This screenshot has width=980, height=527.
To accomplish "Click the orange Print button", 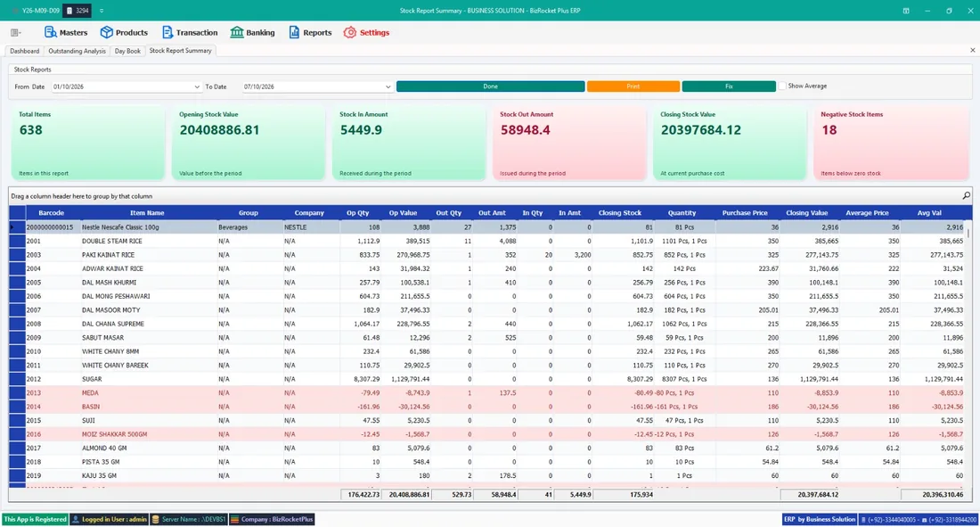I will click(633, 86).
